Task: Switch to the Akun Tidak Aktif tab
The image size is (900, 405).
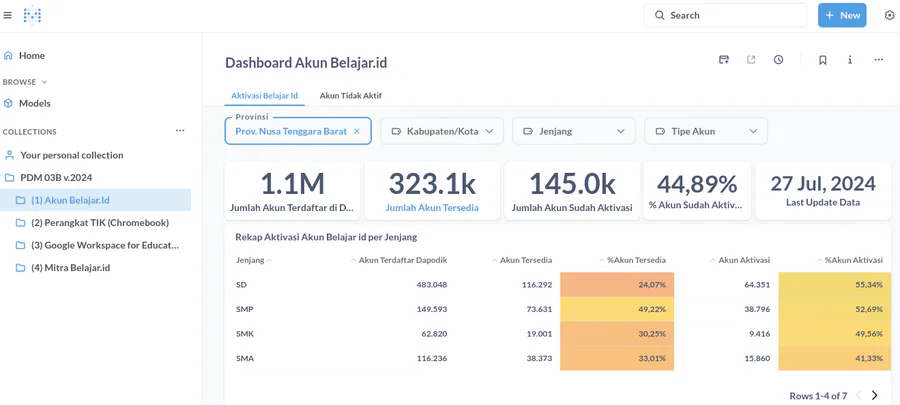Action: pos(350,96)
